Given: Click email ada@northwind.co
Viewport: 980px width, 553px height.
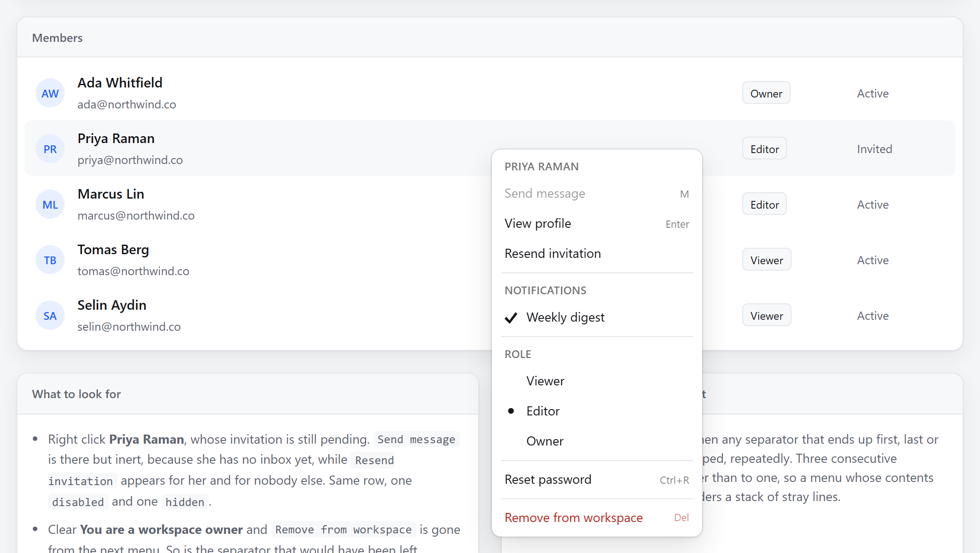Looking at the screenshot, I should click(127, 104).
